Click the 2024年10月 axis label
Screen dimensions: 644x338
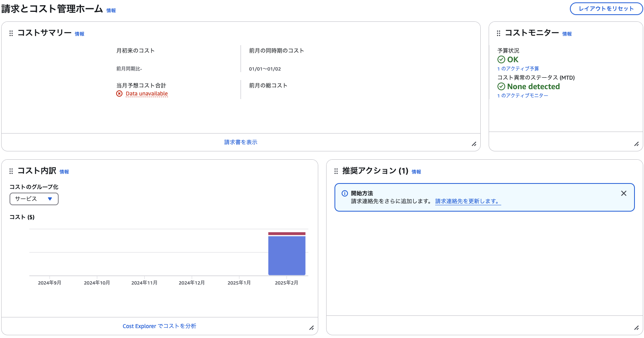point(97,283)
